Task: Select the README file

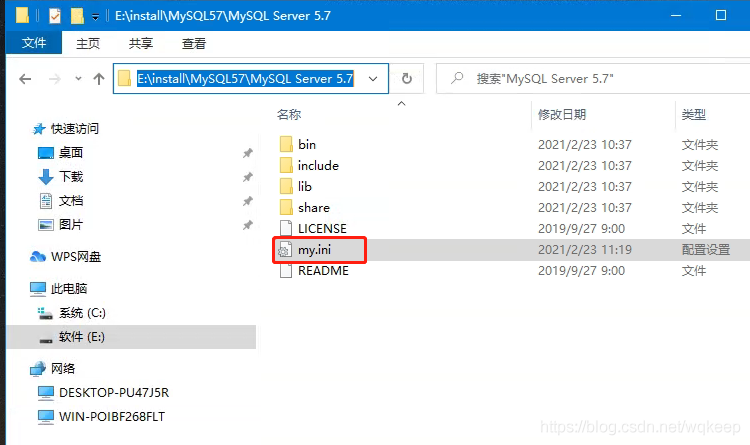Action: [x=323, y=271]
